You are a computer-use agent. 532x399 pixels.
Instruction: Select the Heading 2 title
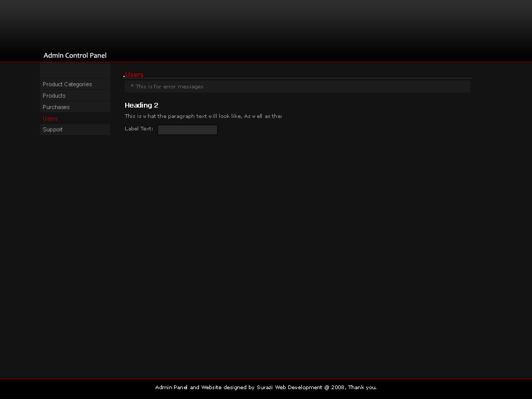click(x=141, y=105)
